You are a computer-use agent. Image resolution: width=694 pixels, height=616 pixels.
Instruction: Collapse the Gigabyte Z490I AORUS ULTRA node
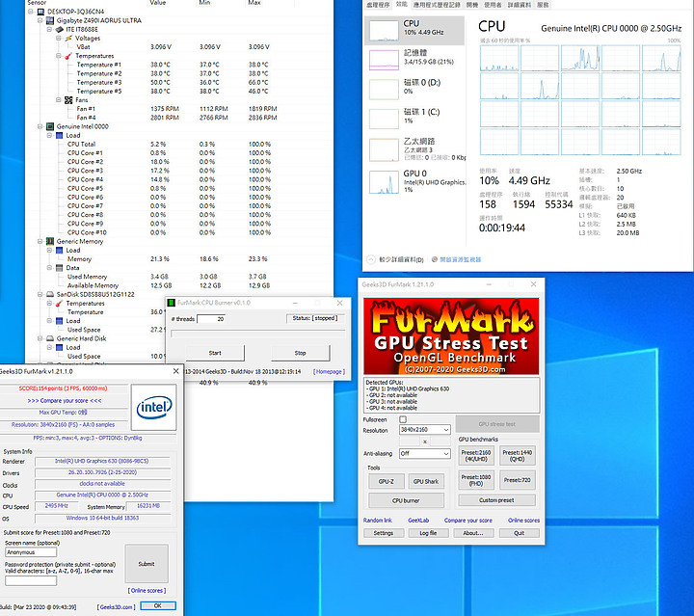[x=40, y=20]
